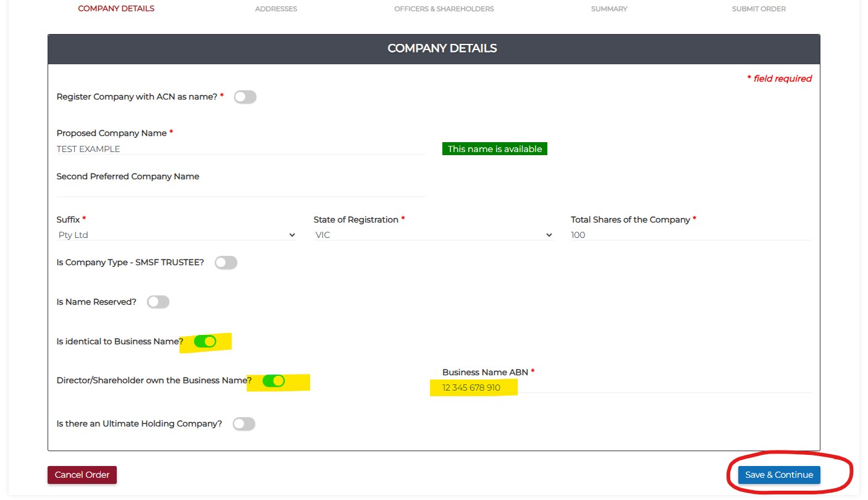The width and height of the screenshot is (868, 500).
Task: Click the green name is available badge
Action: pos(494,149)
